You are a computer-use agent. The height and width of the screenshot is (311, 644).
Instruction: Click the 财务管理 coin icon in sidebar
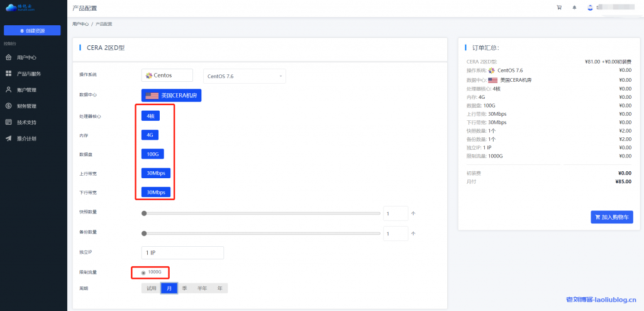pyautogui.click(x=8, y=106)
